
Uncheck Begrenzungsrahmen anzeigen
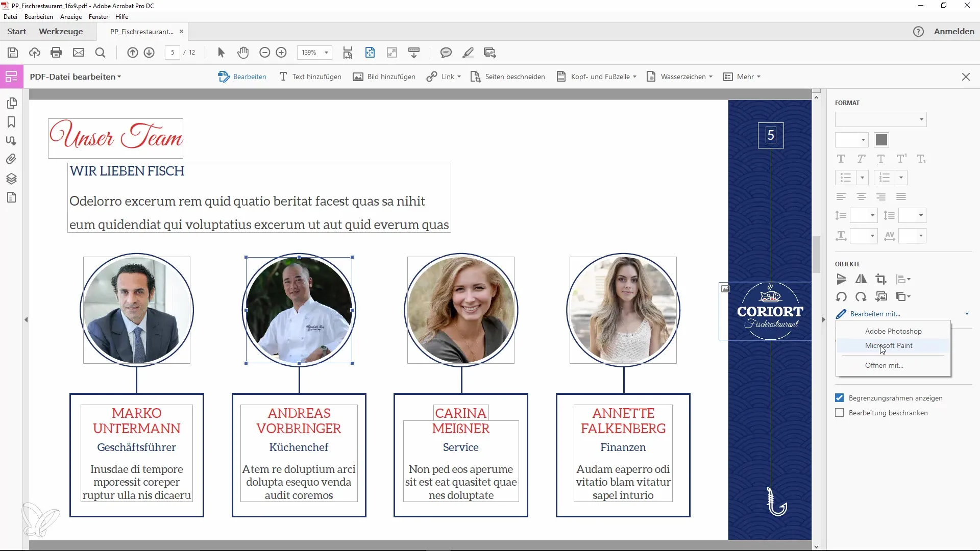pyautogui.click(x=840, y=398)
